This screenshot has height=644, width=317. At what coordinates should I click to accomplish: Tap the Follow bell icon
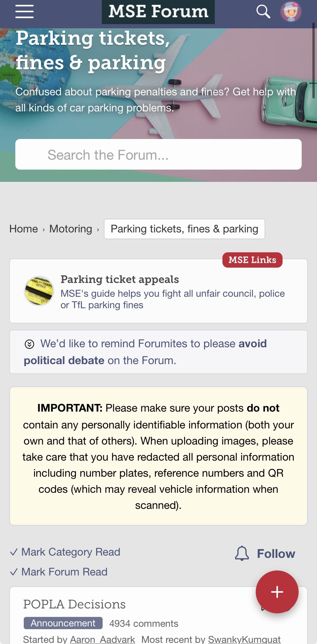pyautogui.click(x=242, y=554)
